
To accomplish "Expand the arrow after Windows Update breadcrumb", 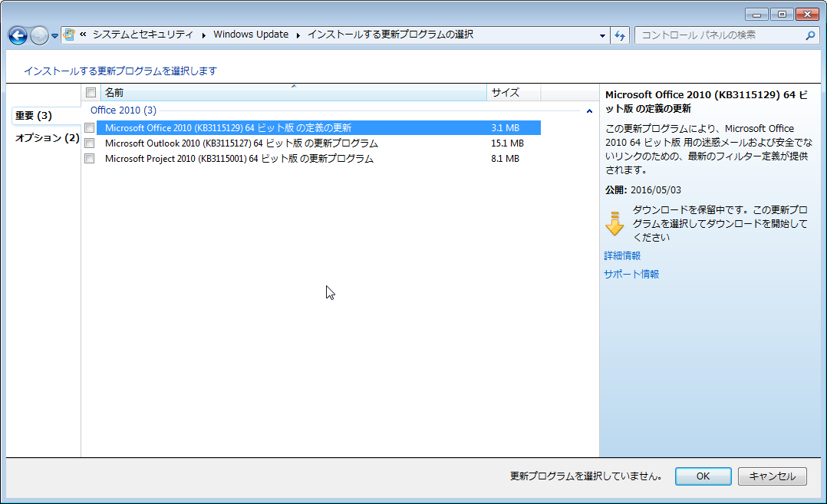I will coord(298,35).
